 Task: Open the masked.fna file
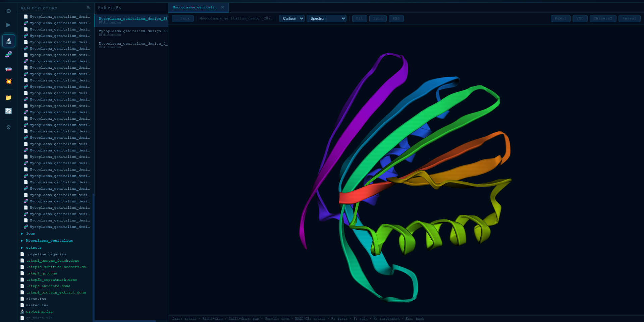click(x=37, y=305)
